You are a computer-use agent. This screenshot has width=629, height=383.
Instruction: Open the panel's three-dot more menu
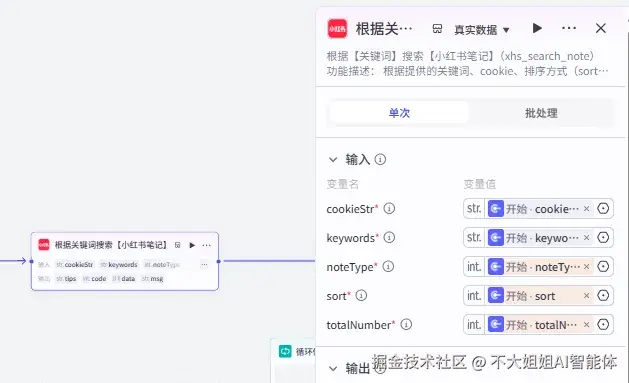coord(569,28)
